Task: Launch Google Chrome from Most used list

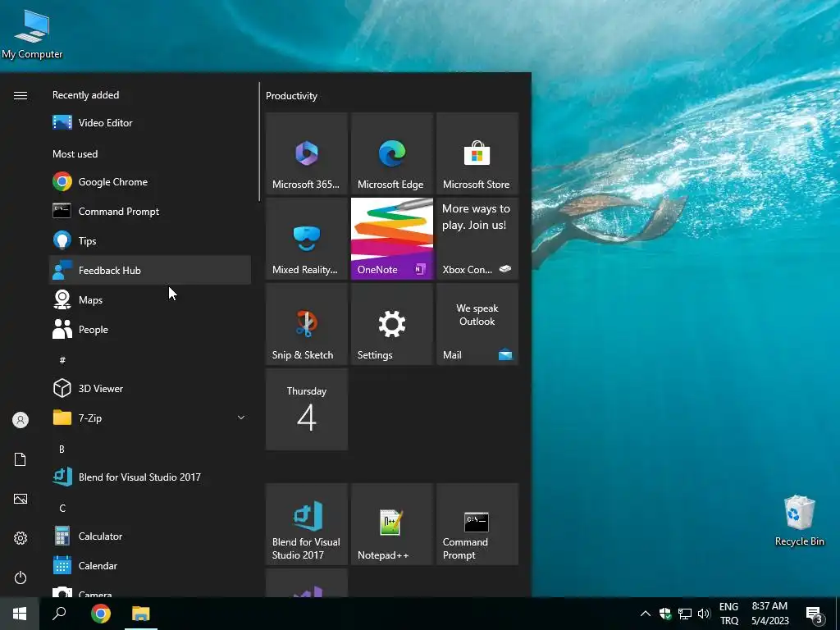Action: tap(150, 181)
